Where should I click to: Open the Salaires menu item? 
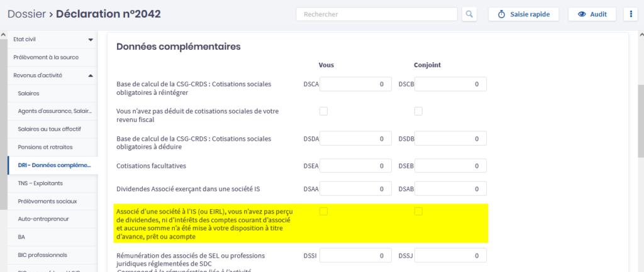[x=29, y=93]
